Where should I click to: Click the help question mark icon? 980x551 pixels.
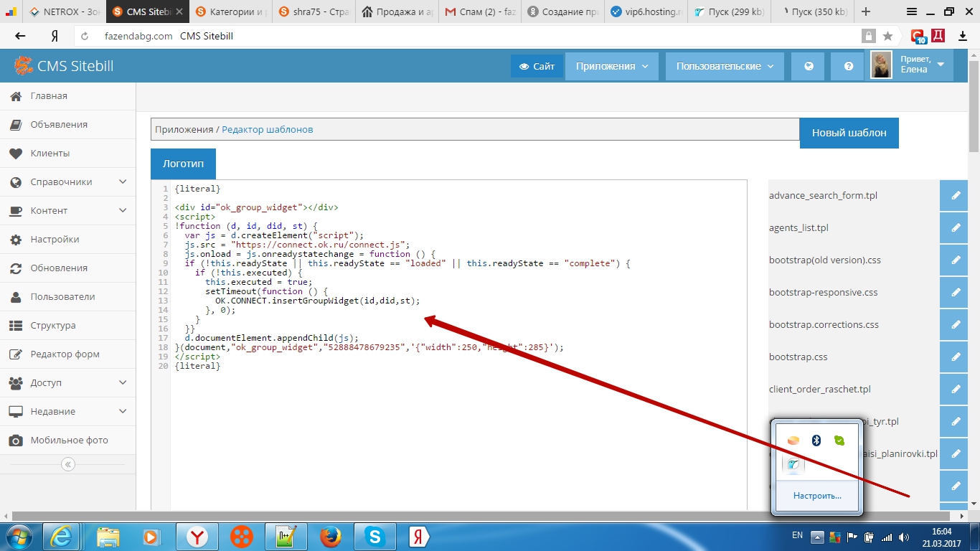(848, 66)
